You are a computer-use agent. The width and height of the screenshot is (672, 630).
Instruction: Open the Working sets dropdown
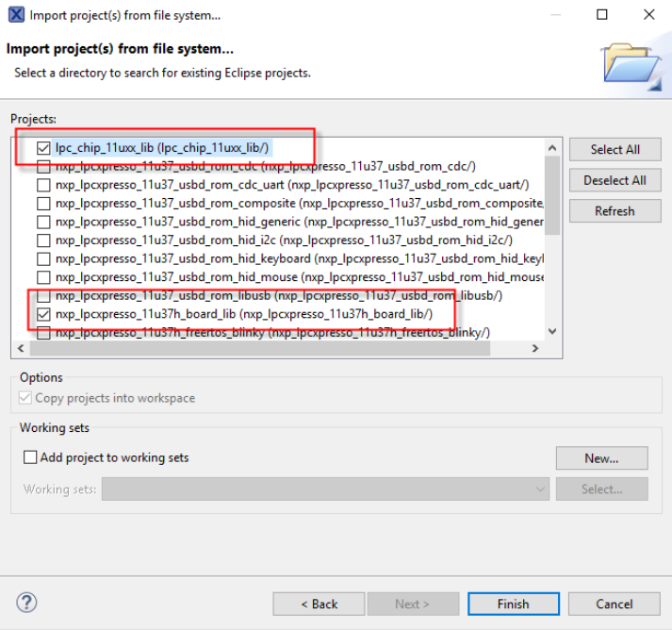(x=325, y=489)
